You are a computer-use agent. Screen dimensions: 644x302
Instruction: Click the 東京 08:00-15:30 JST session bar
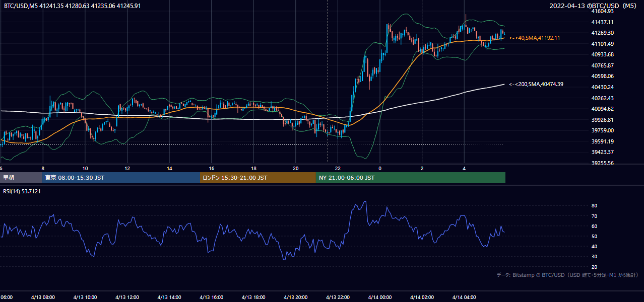click(x=121, y=178)
